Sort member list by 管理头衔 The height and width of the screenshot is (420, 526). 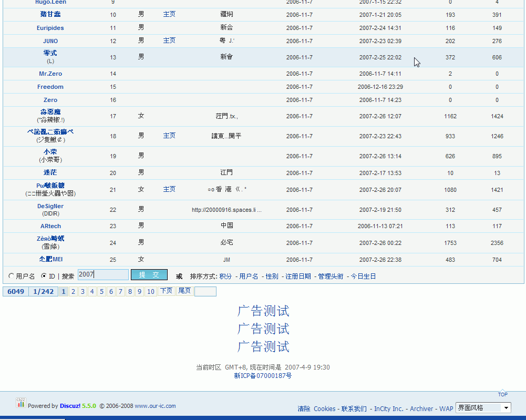[331, 276]
